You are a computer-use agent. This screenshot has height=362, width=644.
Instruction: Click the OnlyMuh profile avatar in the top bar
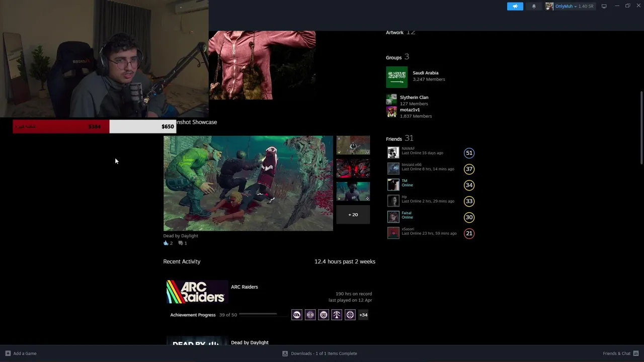(x=549, y=6)
